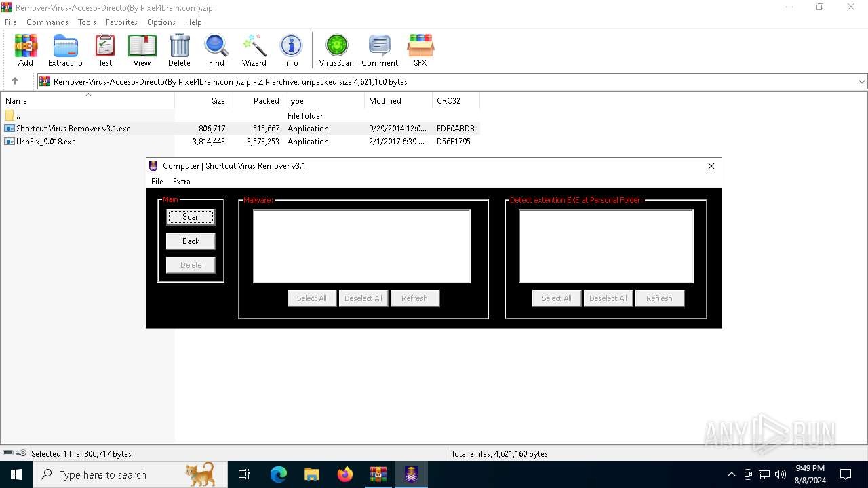The image size is (868, 488).
Task: Open the Comment tool
Action: coord(380,50)
